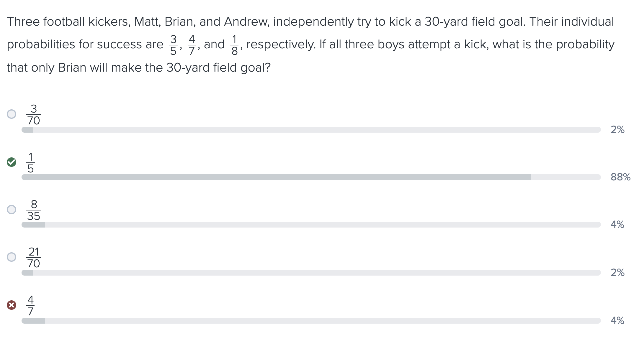This screenshot has height=359, width=644.
Task: Click the question text about football kickers
Action: point(310,44)
